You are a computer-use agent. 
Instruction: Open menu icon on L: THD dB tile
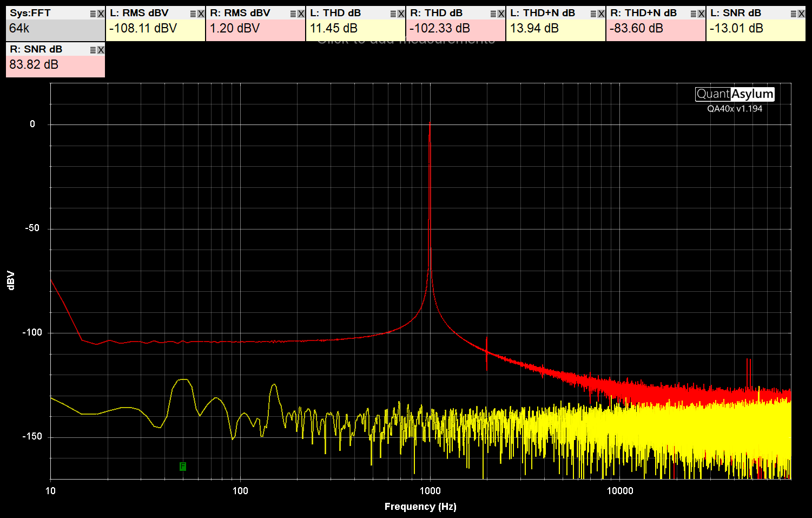[393, 14]
